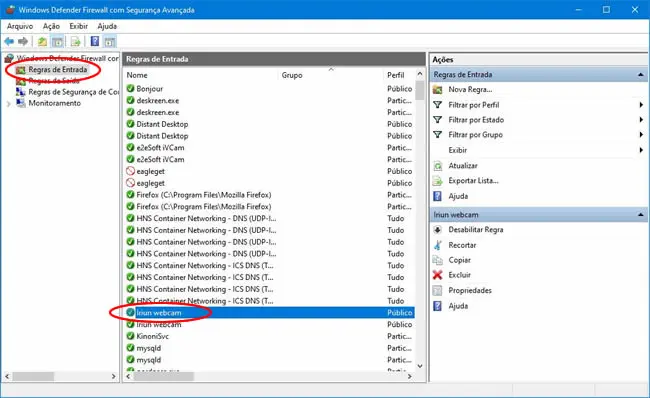
Task: Collapse the Iriun webcam actions section
Action: pyautogui.click(x=641, y=215)
